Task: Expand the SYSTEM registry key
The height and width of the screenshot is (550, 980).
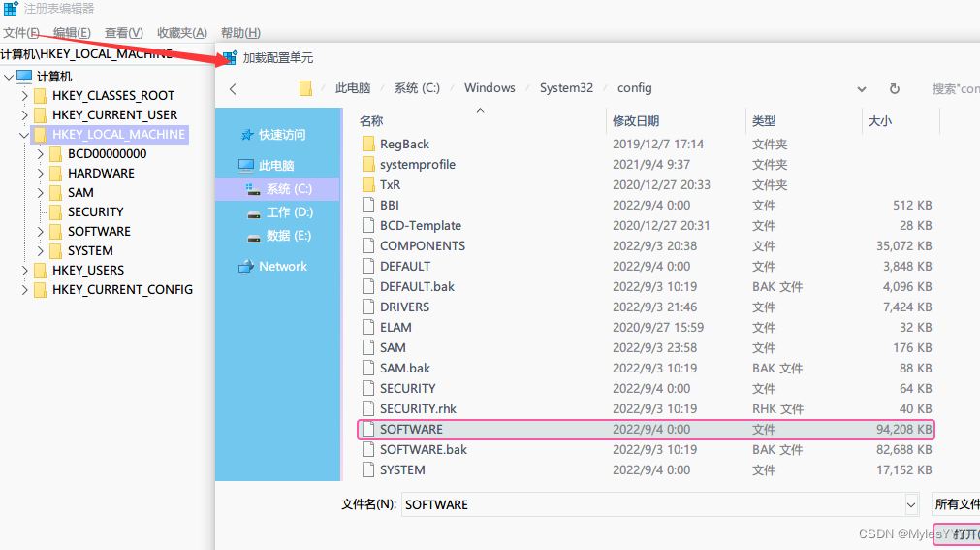Action: (x=40, y=251)
